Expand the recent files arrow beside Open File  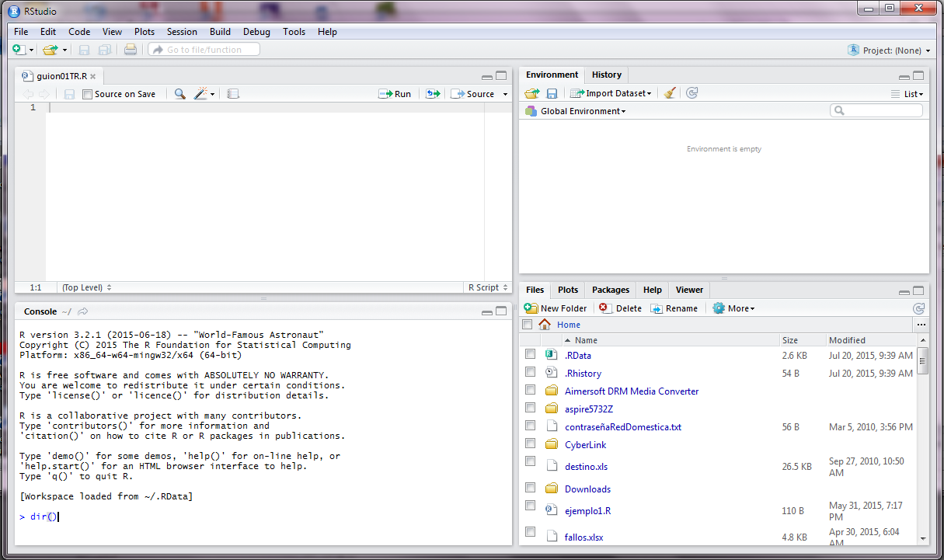click(x=64, y=50)
